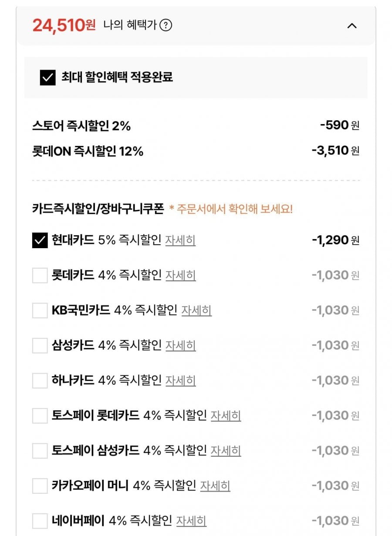Tick the 하나카드 discount checkbox
The width and height of the screenshot is (392, 536).
40,381
